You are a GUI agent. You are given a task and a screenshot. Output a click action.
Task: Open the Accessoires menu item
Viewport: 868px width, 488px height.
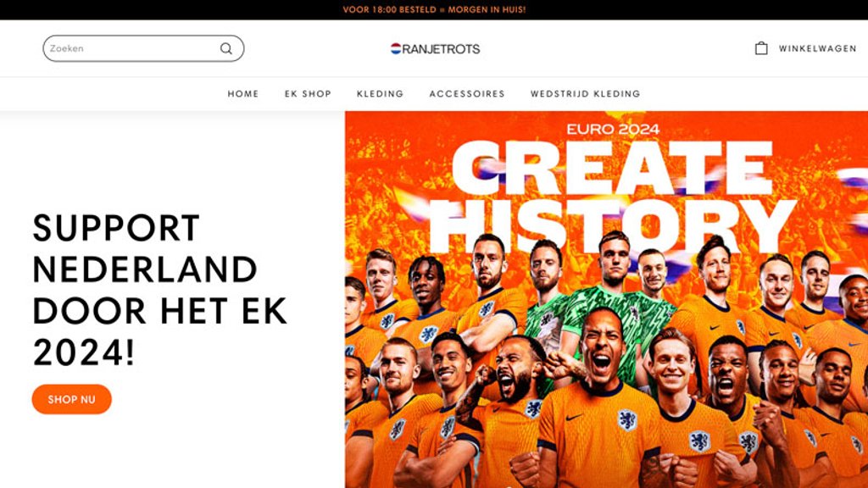tap(467, 94)
